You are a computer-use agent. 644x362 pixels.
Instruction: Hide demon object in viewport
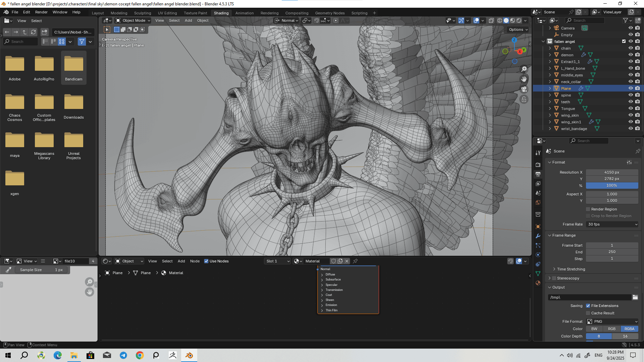point(631,55)
